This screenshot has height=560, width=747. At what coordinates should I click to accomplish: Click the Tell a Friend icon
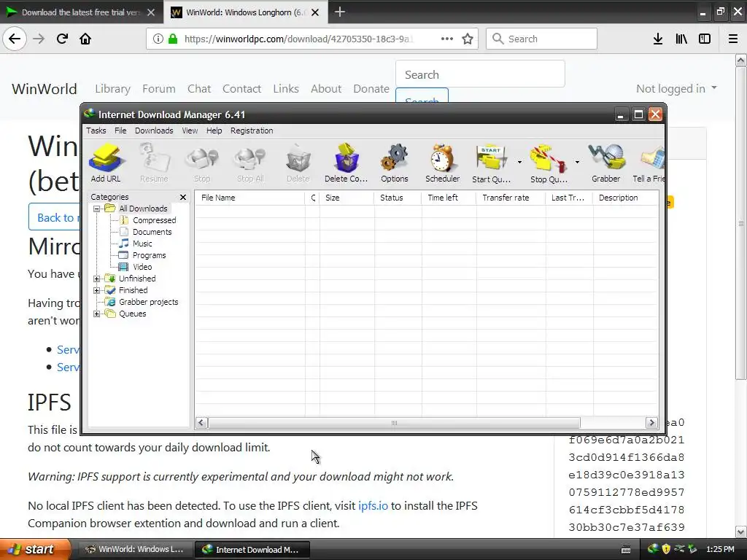coord(650,163)
